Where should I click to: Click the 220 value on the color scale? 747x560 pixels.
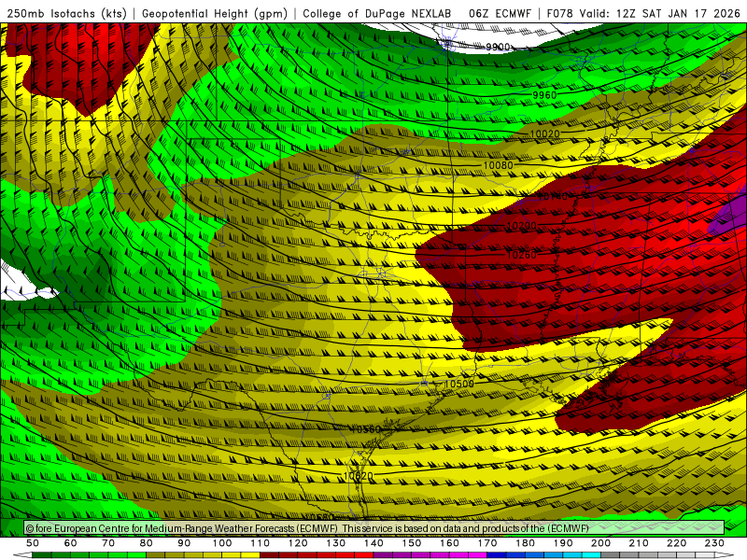676,543
